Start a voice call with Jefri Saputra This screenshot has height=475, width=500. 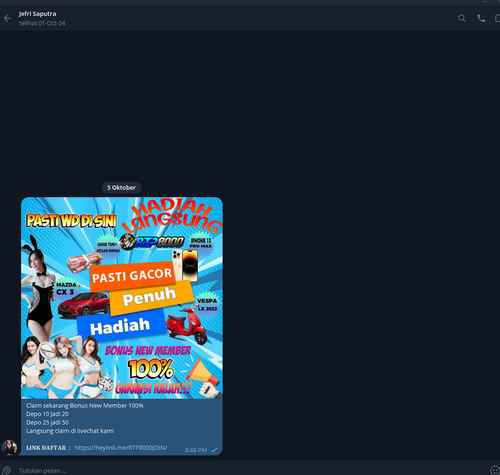coord(481,18)
